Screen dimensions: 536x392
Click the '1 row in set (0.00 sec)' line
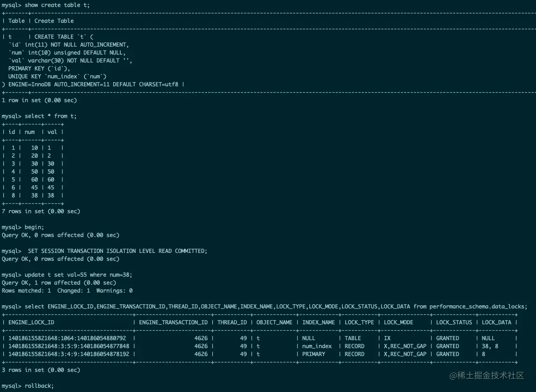tap(39, 100)
